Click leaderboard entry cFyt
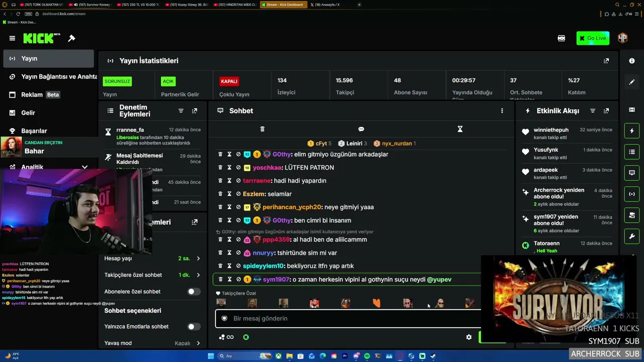The width and height of the screenshot is (644, 362). [x=319, y=143]
